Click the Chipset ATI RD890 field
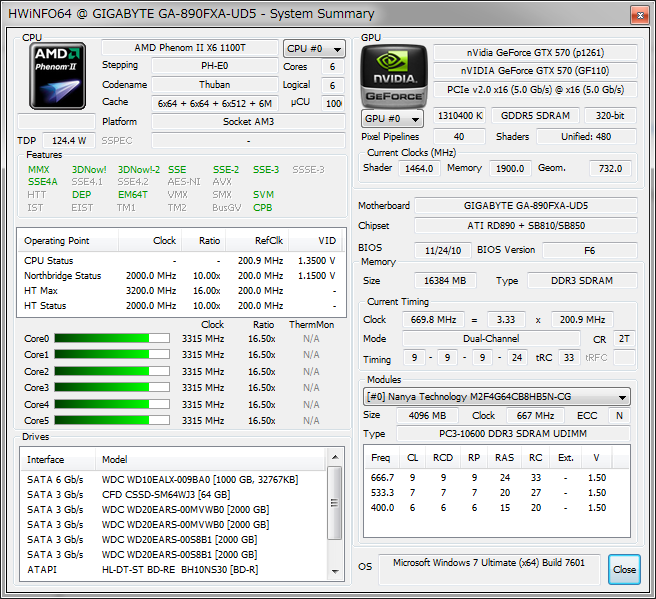The image size is (656, 599). tap(526, 225)
